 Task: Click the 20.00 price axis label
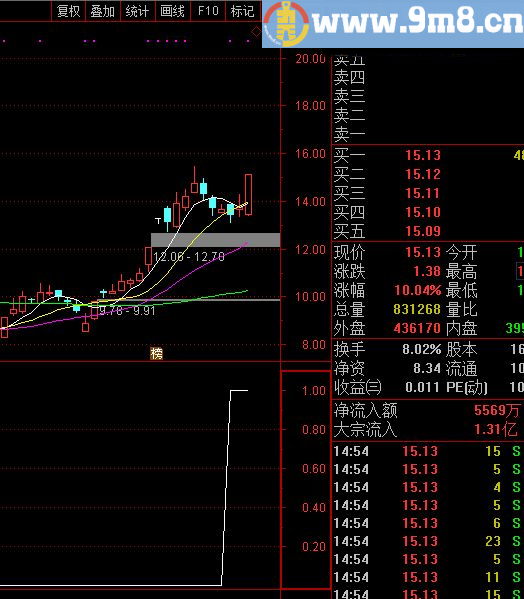[311, 58]
